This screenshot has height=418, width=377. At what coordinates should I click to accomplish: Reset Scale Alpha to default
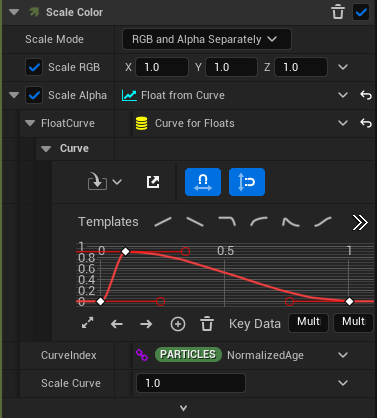(366, 95)
